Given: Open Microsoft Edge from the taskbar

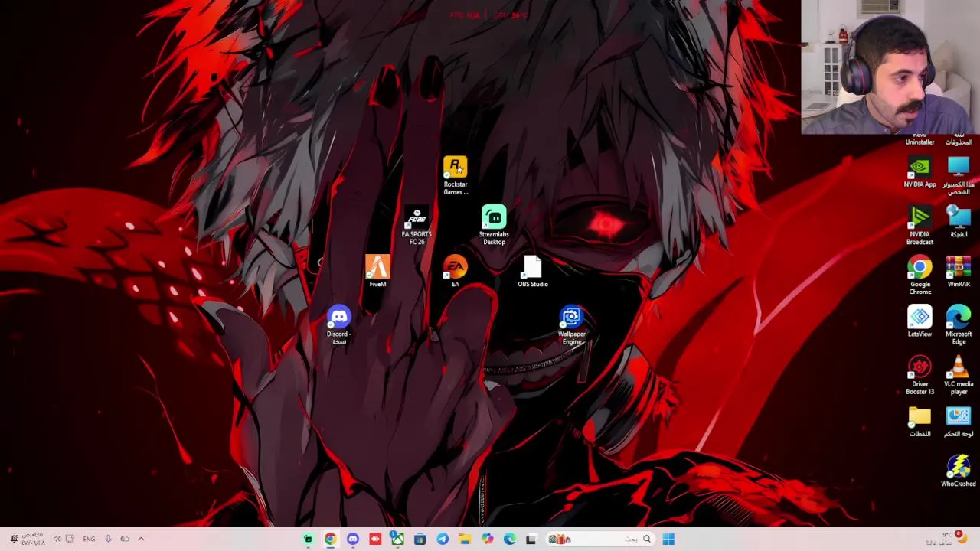Looking at the screenshot, I should [510, 539].
